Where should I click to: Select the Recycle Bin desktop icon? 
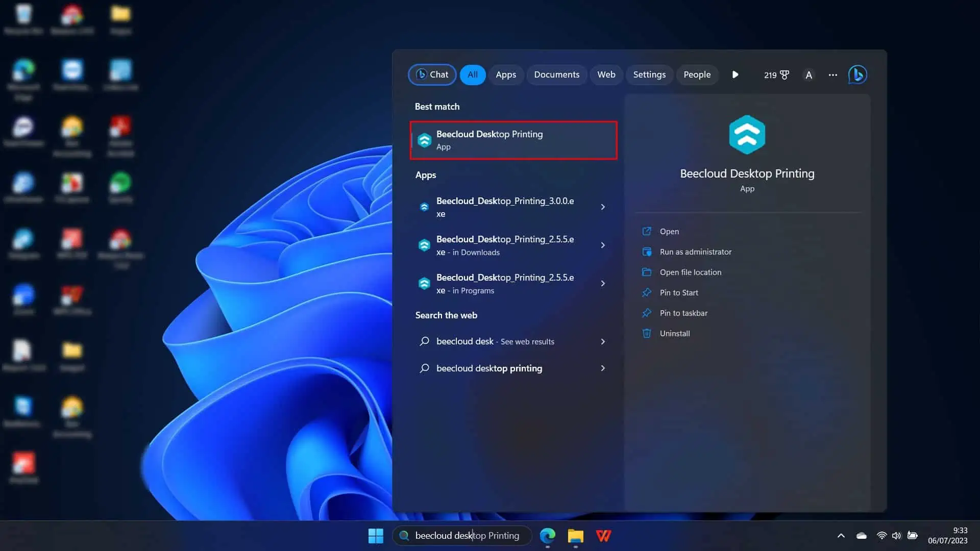click(x=23, y=19)
